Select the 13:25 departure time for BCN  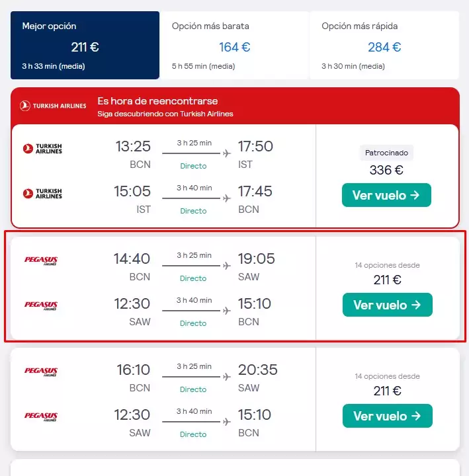(133, 146)
